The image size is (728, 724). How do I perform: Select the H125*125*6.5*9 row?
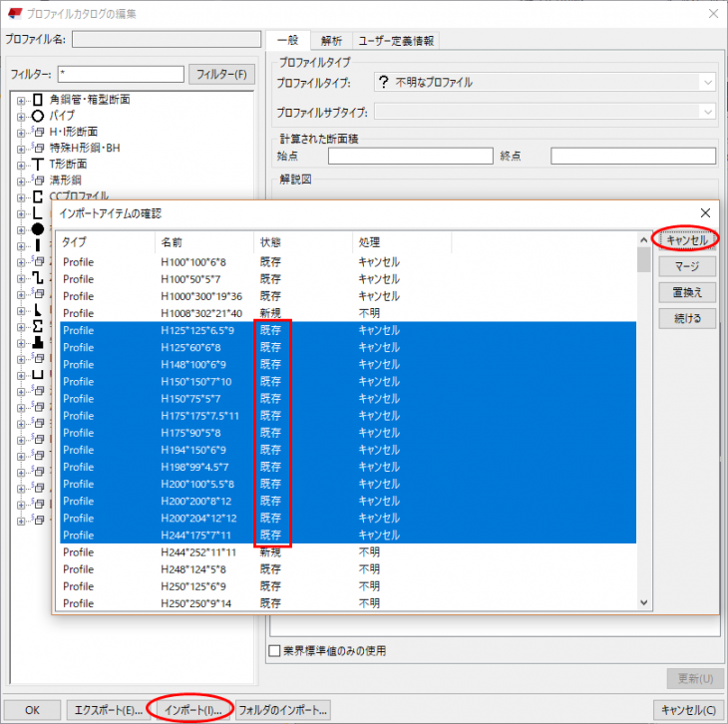coord(348,330)
